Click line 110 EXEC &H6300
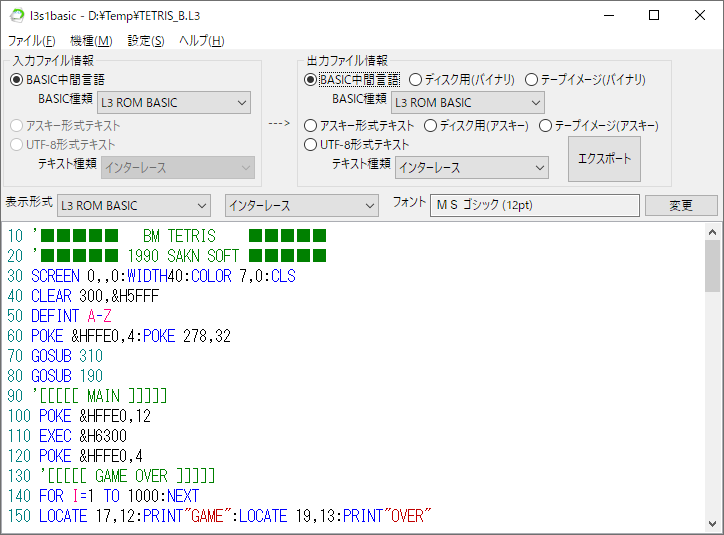Image resolution: width=724 pixels, height=535 pixels. tap(67, 436)
